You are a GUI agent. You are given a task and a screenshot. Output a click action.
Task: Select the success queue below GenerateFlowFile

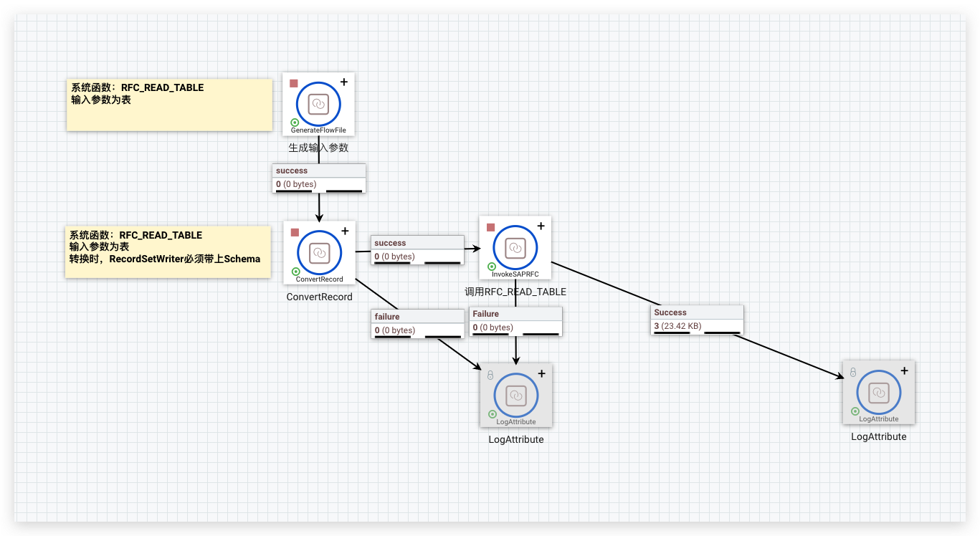[x=319, y=178]
